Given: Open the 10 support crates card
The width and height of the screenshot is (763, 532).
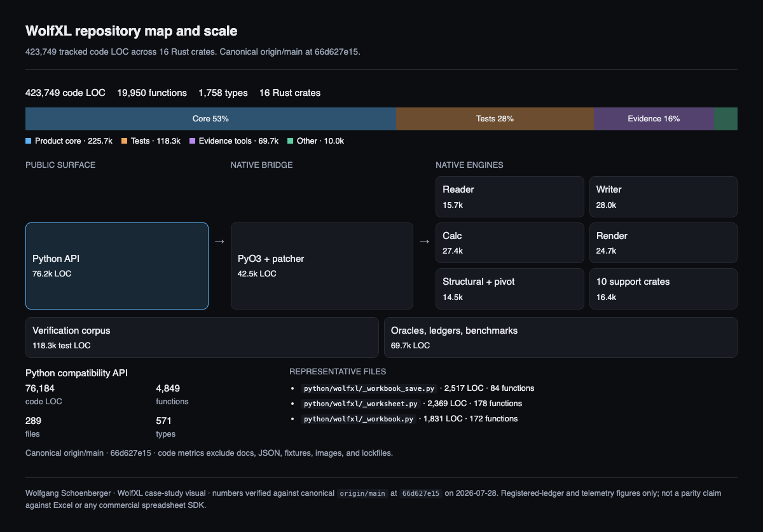Looking at the screenshot, I should [x=663, y=289].
